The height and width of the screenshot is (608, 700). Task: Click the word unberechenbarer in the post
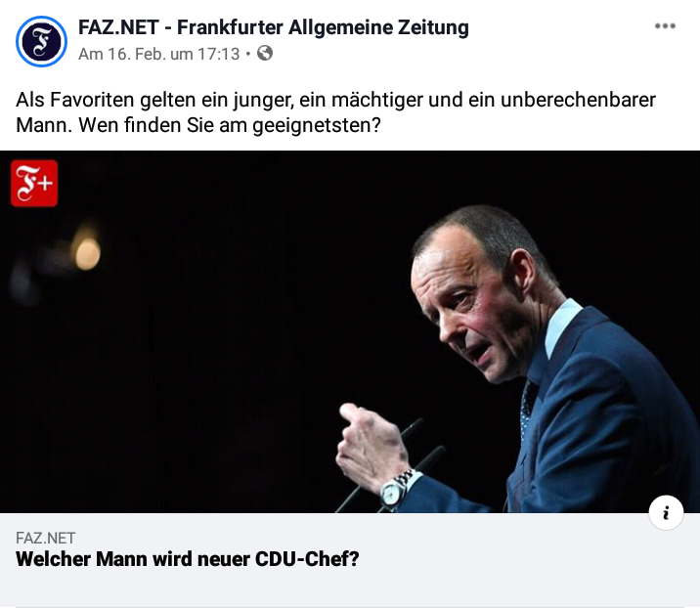tap(578, 100)
